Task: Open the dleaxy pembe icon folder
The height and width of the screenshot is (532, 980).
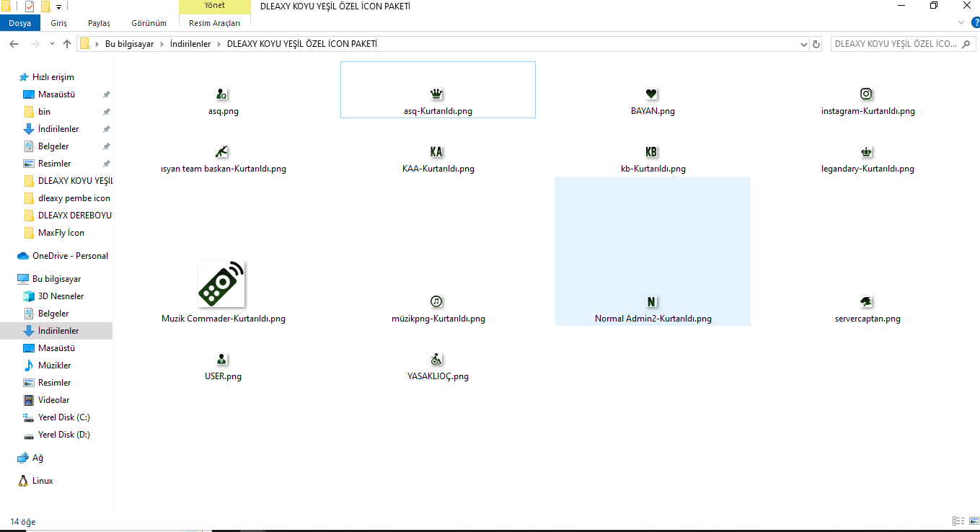Action: (x=74, y=198)
